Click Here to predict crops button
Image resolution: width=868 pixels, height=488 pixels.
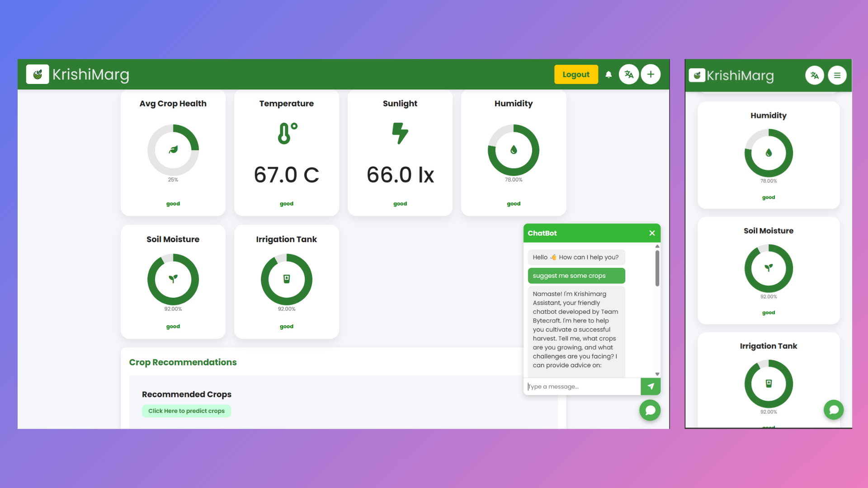(186, 411)
